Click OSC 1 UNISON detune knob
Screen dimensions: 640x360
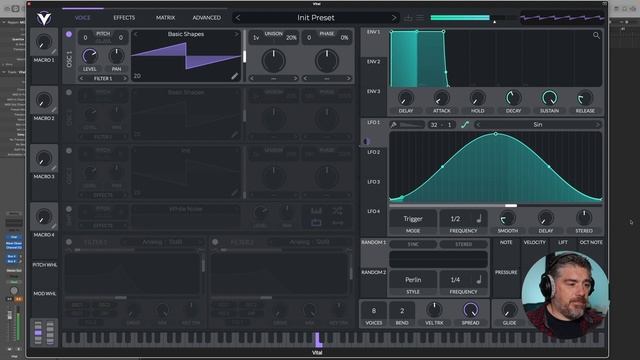(273, 60)
